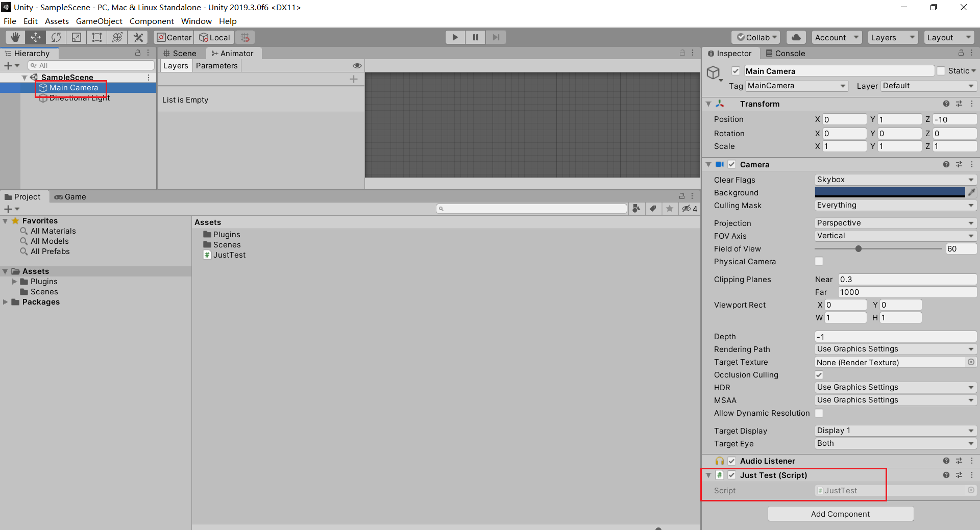Viewport: 980px width, 530px height.
Task: Open the Tag MainCamera dropdown
Action: (x=797, y=86)
